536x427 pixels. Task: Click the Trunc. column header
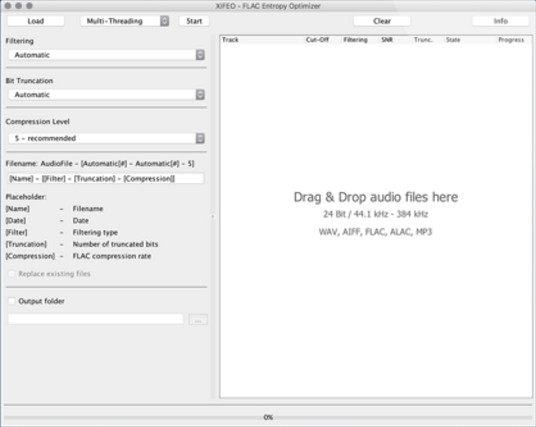423,40
